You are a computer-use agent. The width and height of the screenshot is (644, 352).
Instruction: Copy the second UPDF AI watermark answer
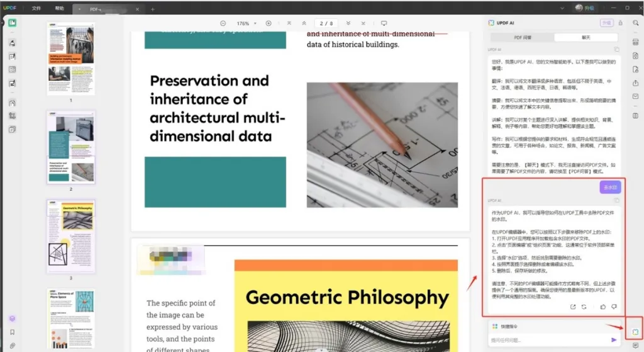click(x=616, y=200)
